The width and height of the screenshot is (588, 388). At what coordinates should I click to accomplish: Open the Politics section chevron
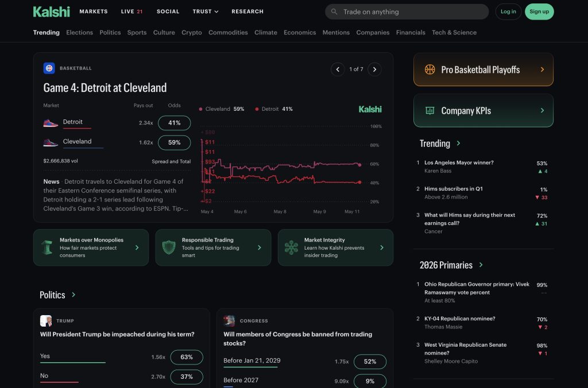pyautogui.click(x=73, y=294)
